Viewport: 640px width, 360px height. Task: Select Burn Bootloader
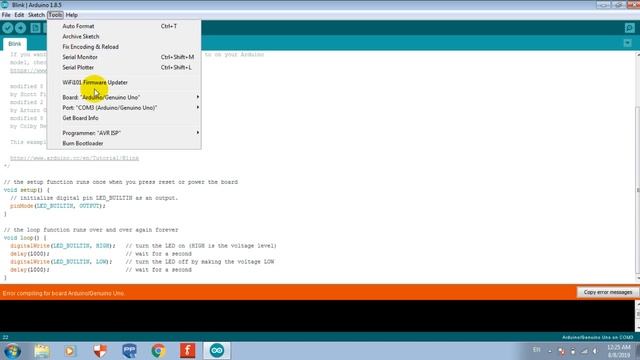(124, 143)
